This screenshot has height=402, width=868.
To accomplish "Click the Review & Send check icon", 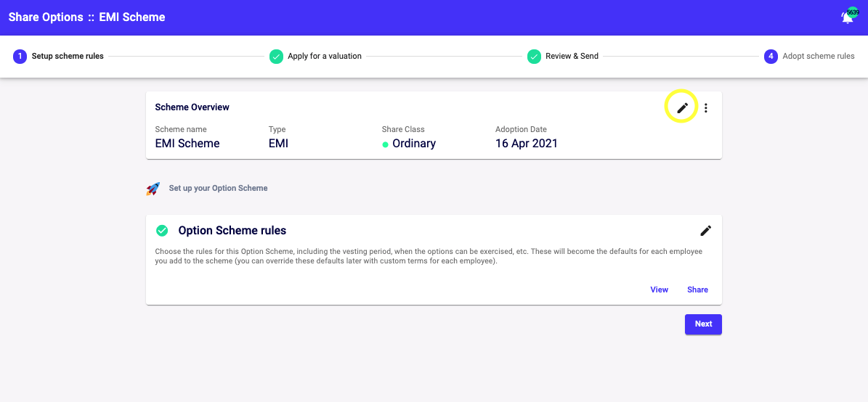I will coord(534,57).
